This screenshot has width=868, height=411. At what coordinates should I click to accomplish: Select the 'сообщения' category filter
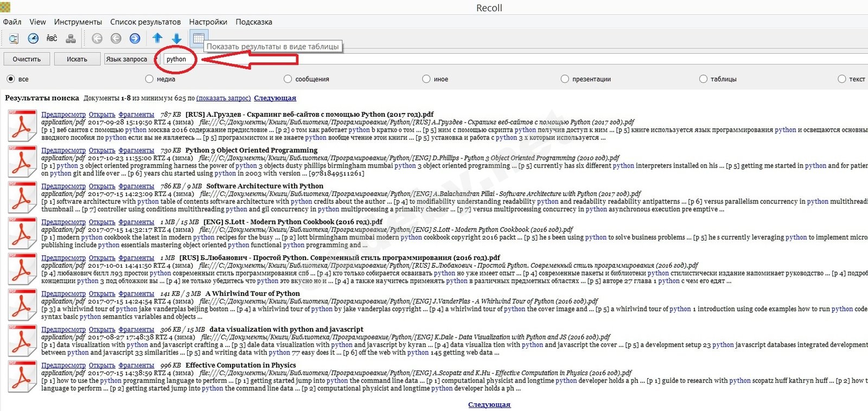tap(307, 79)
